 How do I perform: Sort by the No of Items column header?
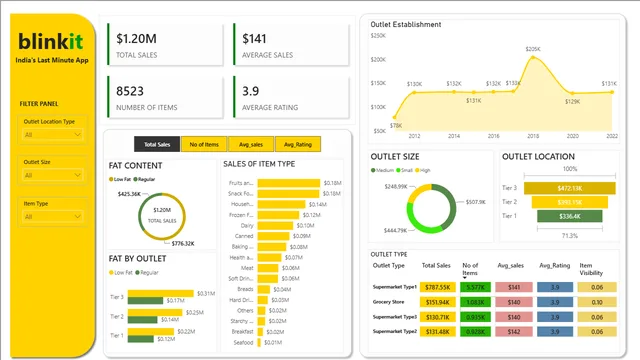click(470, 269)
